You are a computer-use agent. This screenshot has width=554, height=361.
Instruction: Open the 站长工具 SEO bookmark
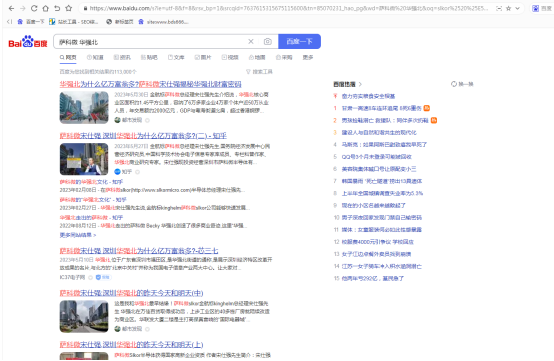click(73, 22)
